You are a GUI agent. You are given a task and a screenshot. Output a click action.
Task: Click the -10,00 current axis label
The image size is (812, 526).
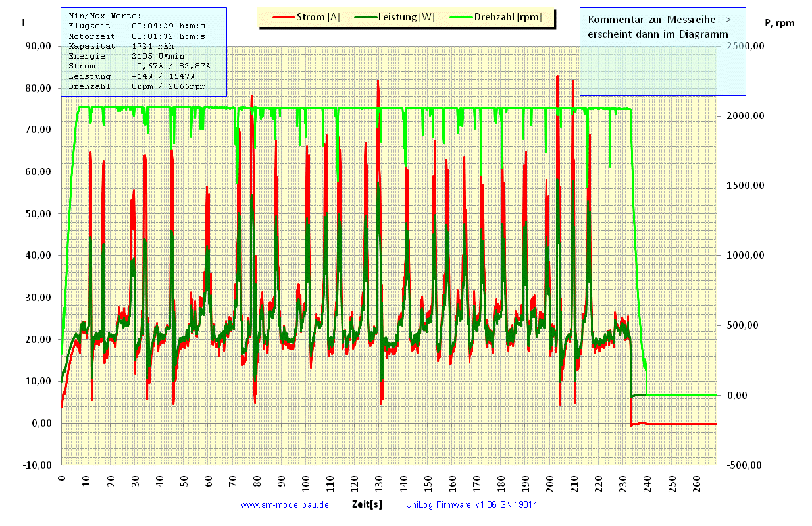tap(36, 465)
